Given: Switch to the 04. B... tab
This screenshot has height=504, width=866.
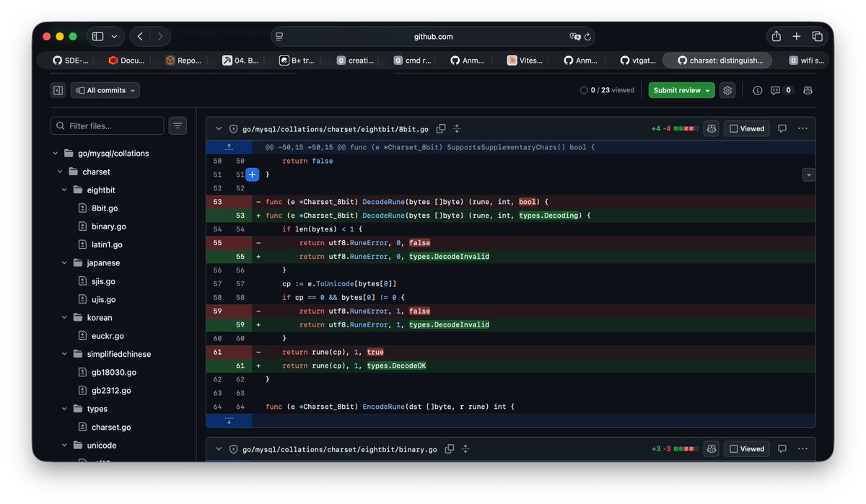Looking at the screenshot, I should pyautogui.click(x=240, y=61).
